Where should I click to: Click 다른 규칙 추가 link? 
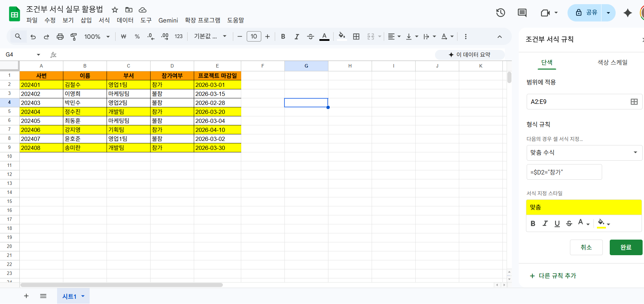(553, 276)
